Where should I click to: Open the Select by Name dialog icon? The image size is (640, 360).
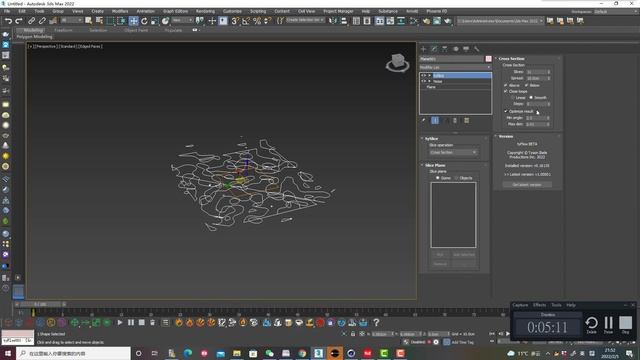tap(99, 20)
